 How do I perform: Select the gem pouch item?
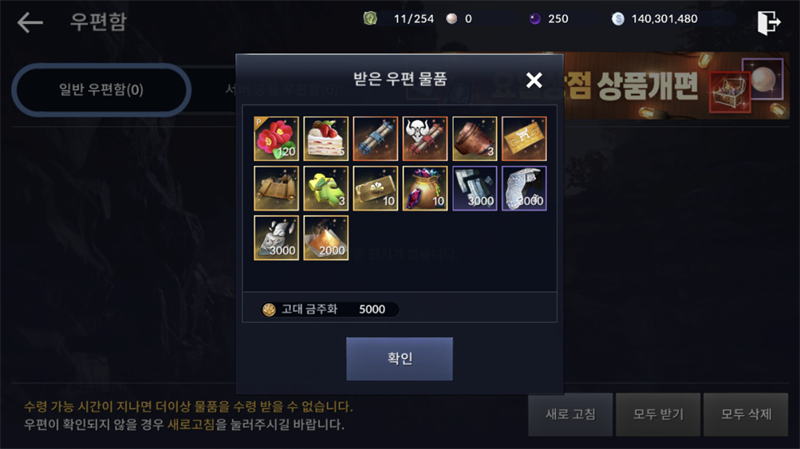pos(424,188)
